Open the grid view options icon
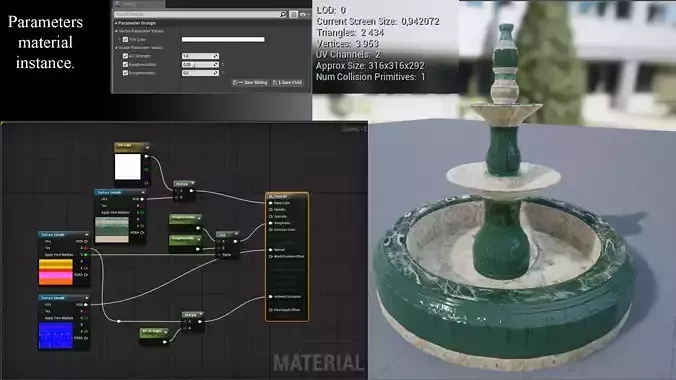This screenshot has width=676, height=380. click(x=294, y=14)
